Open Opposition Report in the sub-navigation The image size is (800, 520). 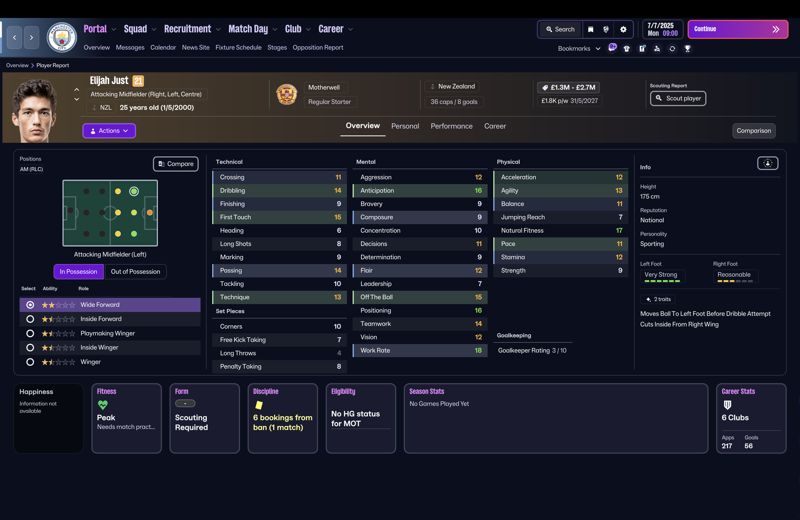tap(318, 47)
